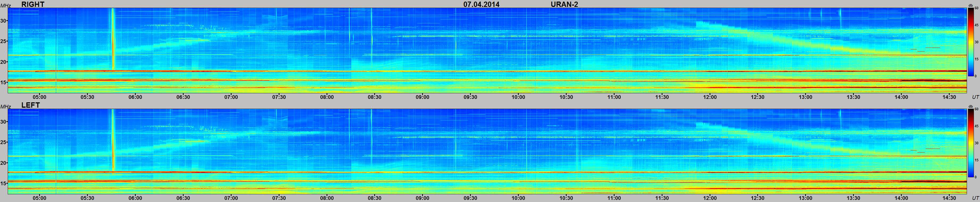Click the 20 MHz tick of RIGHT panel
980x202 pixels.
point(4,62)
